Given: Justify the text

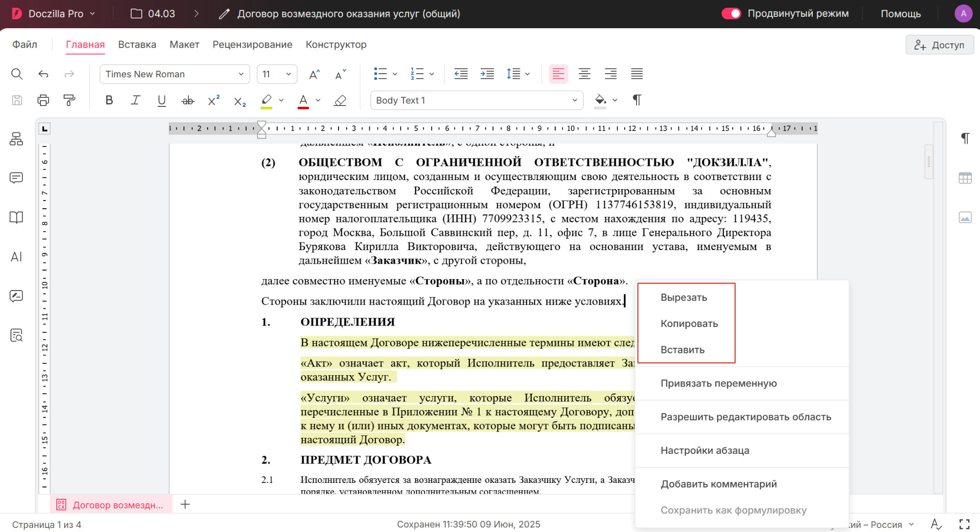Looking at the screenshot, I should click(x=637, y=74).
